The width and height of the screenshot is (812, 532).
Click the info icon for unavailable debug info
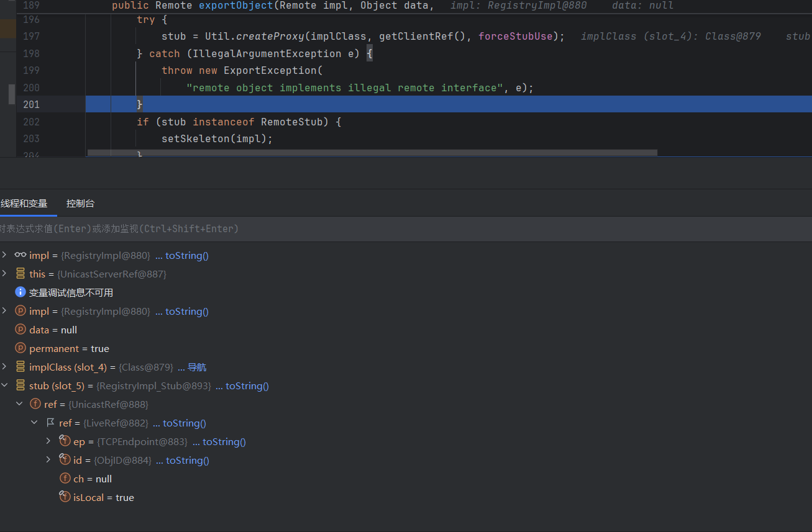tap(21, 292)
